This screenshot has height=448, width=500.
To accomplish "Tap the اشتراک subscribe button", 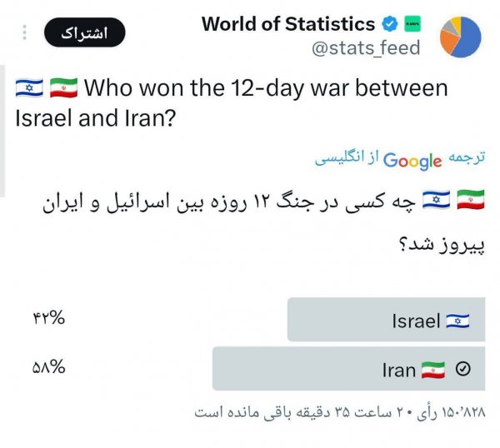I will tap(85, 32).
